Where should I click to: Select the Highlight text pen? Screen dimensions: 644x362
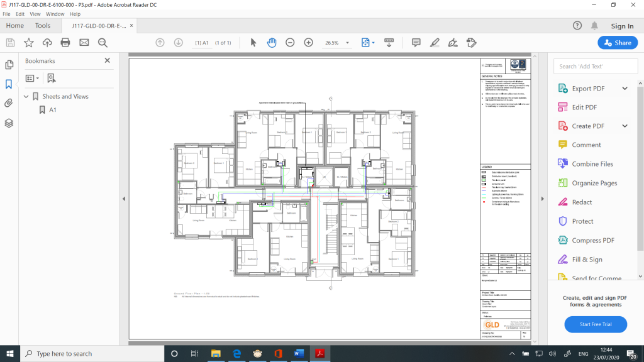435,43
